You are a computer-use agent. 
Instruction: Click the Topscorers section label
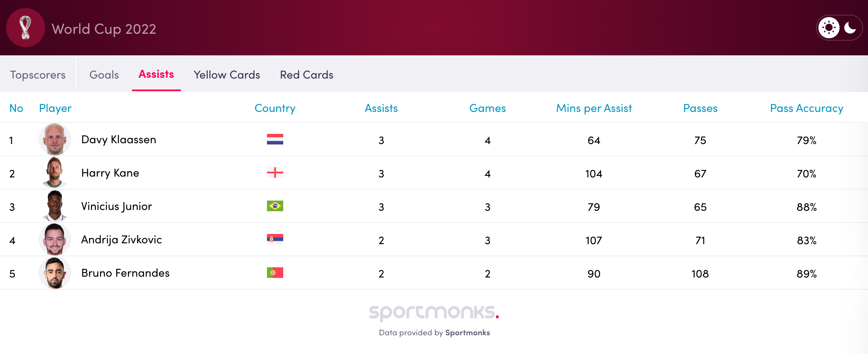pos(38,75)
